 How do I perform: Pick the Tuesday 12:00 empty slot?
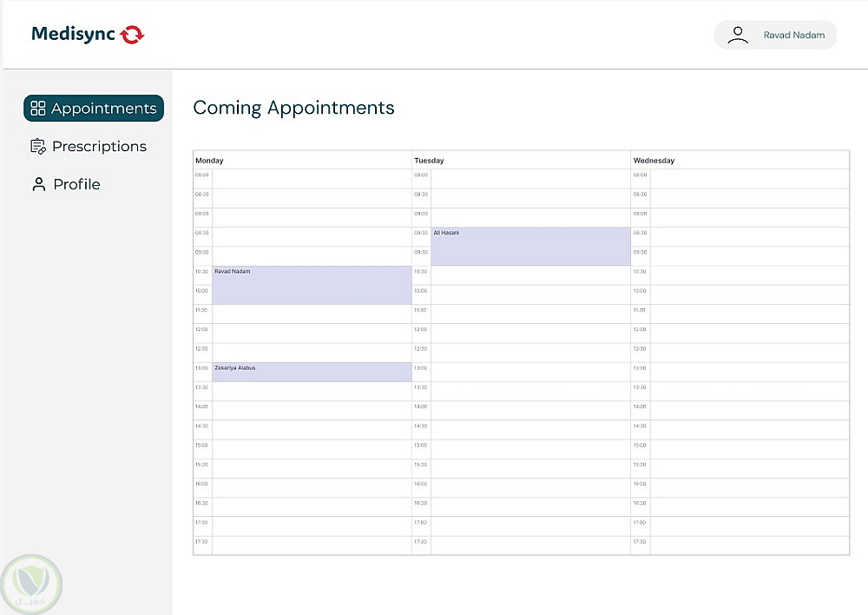[x=530, y=334]
